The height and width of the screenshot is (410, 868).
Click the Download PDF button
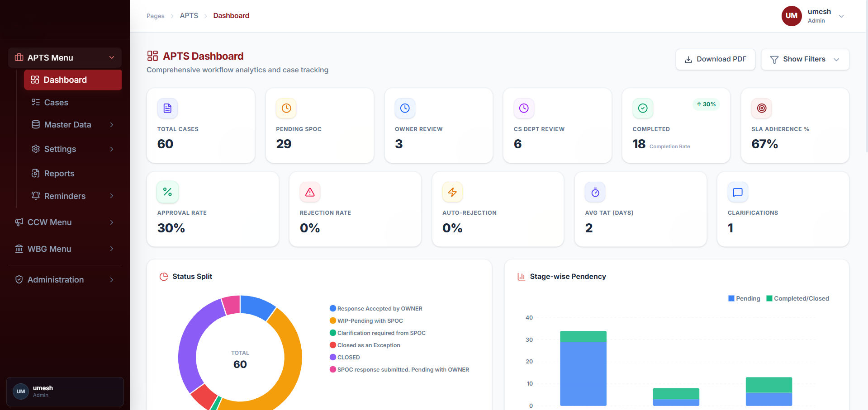tap(716, 59)
